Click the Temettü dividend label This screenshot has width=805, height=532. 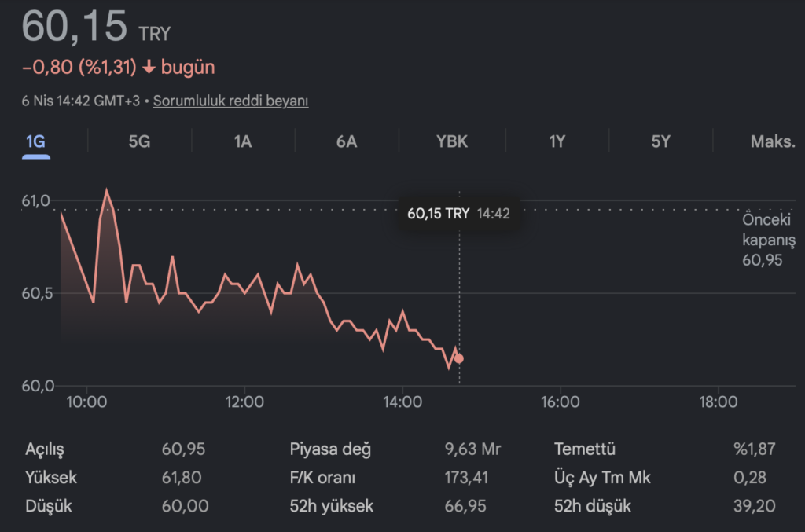(584, 449)
